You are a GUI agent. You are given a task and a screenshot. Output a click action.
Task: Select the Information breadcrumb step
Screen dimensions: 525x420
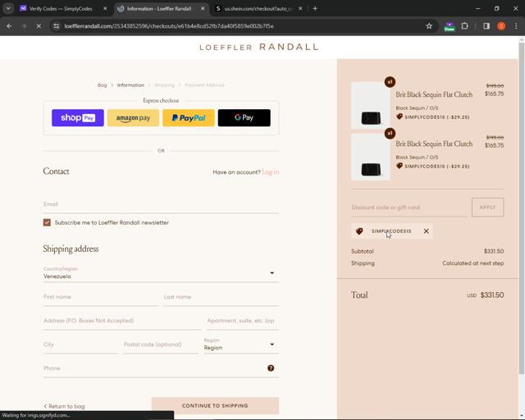pos(130,85)
